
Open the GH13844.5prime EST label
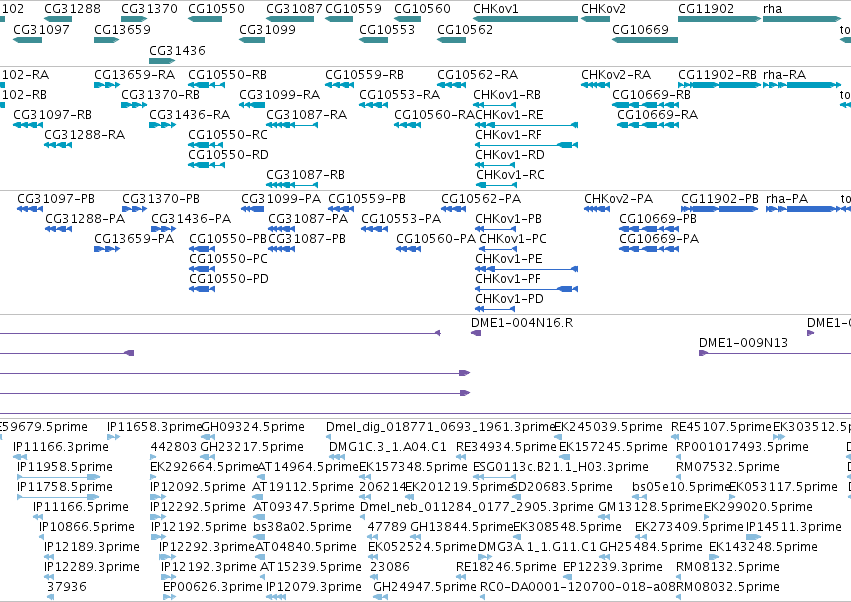coord(462,527)
